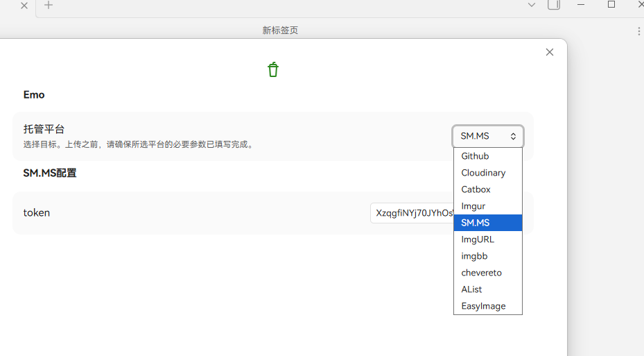Open the three-dot more options menu
Image resolution: width=644 pixels, height=356 pixels.
[x=638, y=31]
